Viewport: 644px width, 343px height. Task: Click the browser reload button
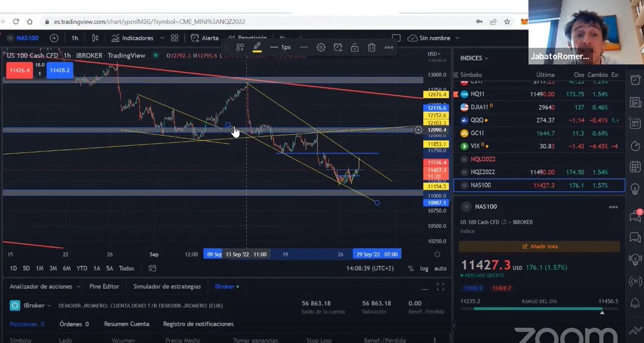[x=16, y=21]
